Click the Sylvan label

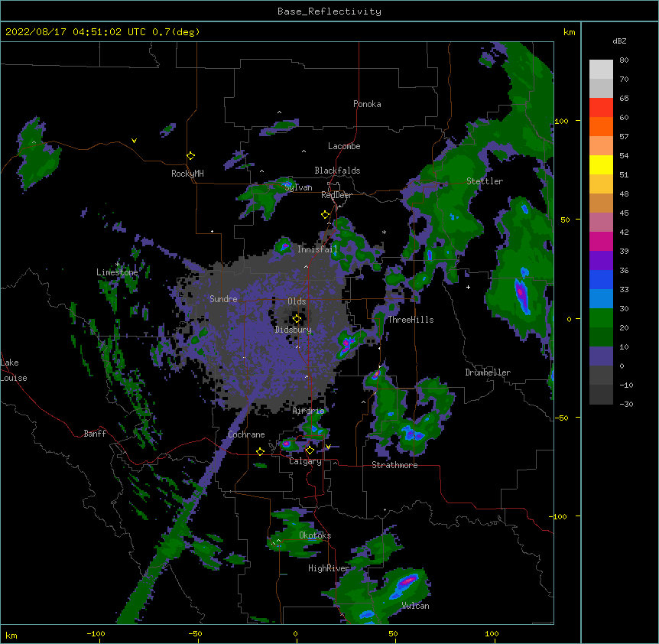(298, 187)
